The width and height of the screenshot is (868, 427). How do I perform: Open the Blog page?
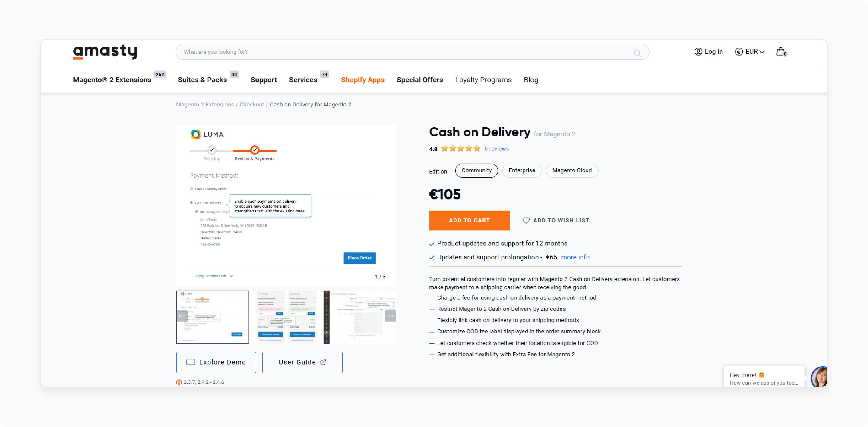pos(531,80)
